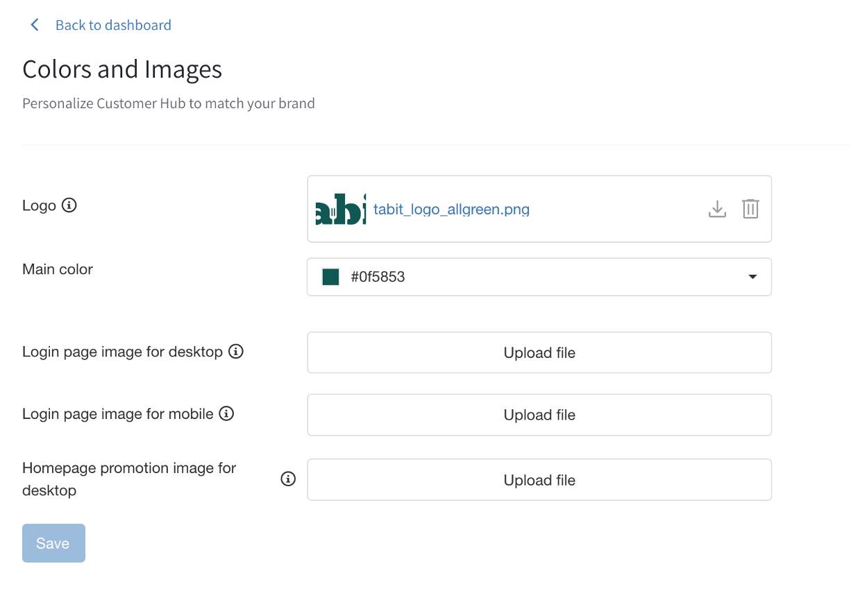Click the Colors and Images heading
Screen dimensions: 851x616
[x=122, y=69]
